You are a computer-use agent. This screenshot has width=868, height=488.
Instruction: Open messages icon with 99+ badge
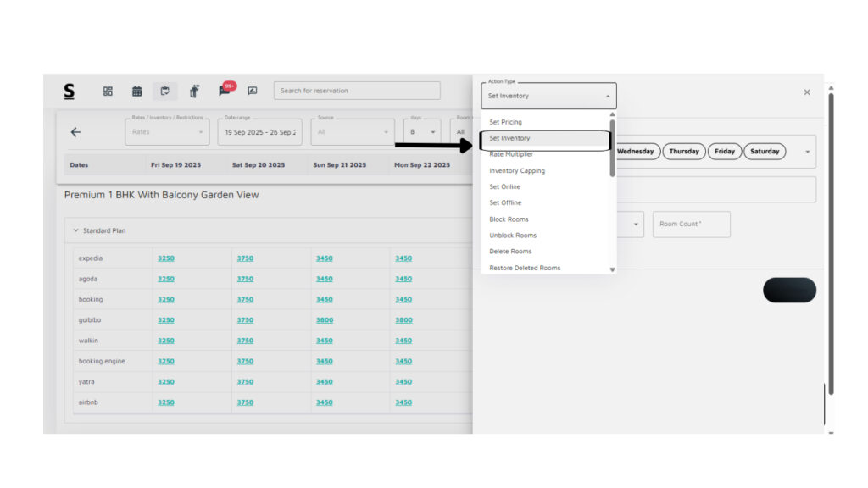point(225,91)
